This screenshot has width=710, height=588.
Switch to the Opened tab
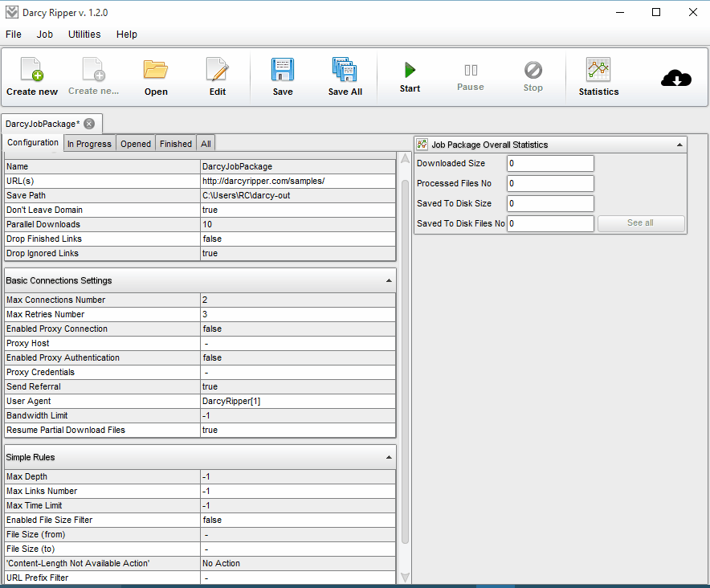136,144
